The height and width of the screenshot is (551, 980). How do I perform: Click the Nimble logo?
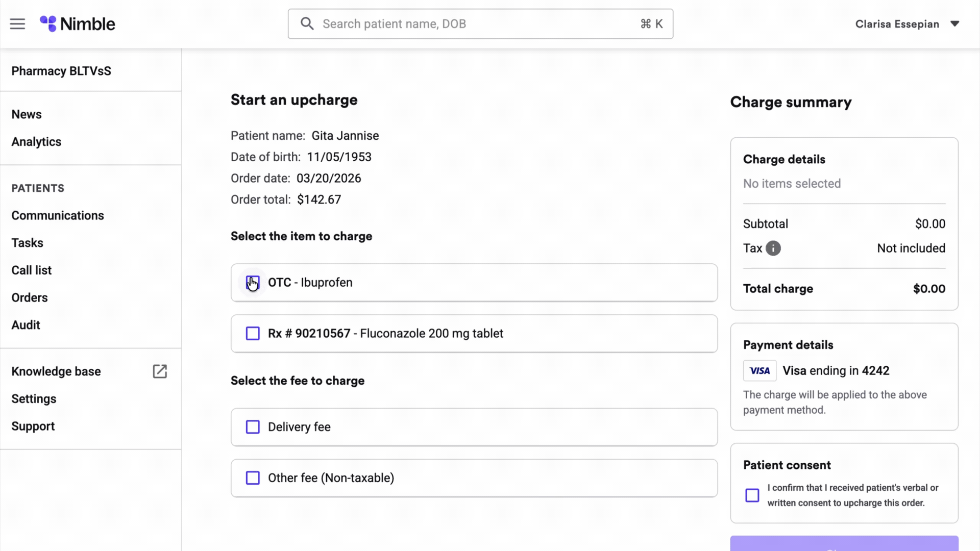click(x=78, y=24)
